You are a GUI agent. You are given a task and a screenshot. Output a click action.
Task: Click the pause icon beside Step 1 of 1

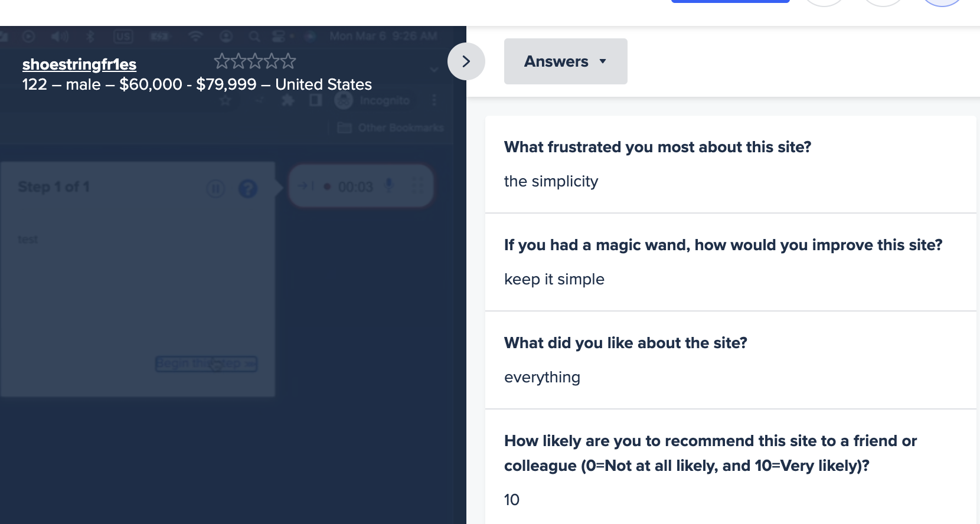215,189
